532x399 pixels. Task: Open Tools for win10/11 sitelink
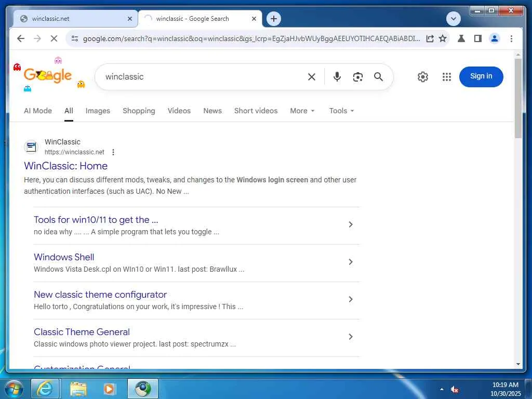click(96, 220)
